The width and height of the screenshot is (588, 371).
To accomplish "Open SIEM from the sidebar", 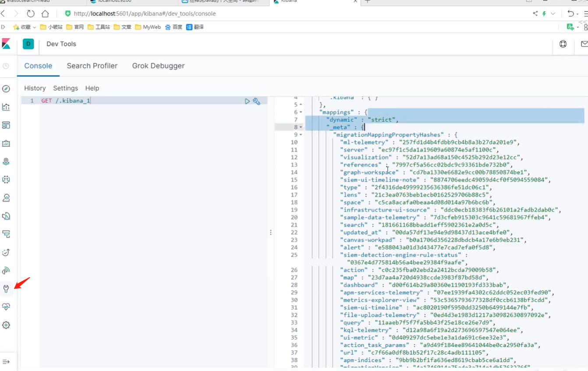I will click(6, 271).
